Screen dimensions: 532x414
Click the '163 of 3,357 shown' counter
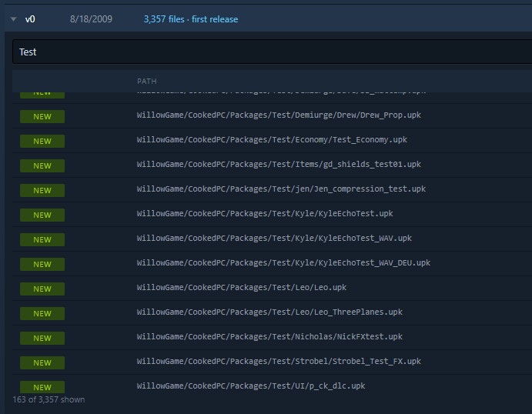coord(49,399)
